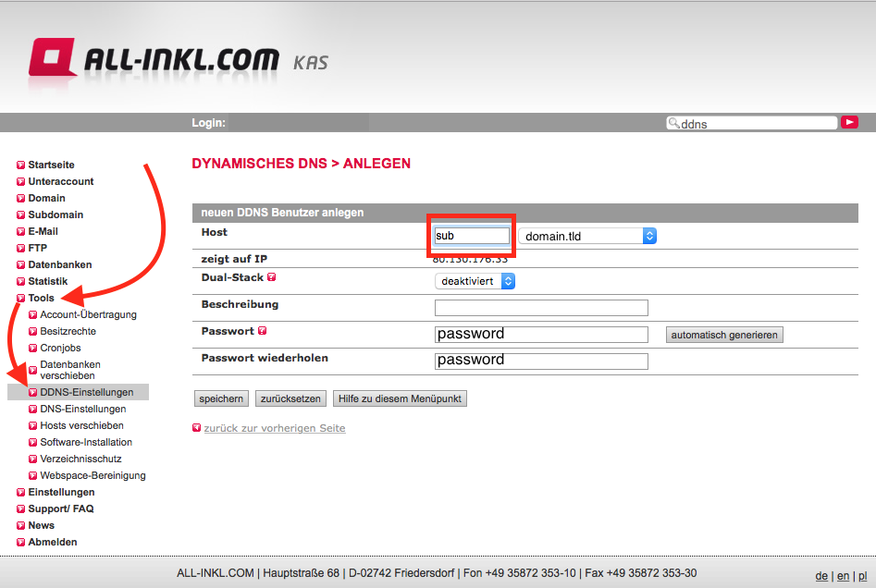Click the ALL-INKL.COM red logo
Image resolution: width=876 pixels, height=588 pixels.
[x=53, y=57]
